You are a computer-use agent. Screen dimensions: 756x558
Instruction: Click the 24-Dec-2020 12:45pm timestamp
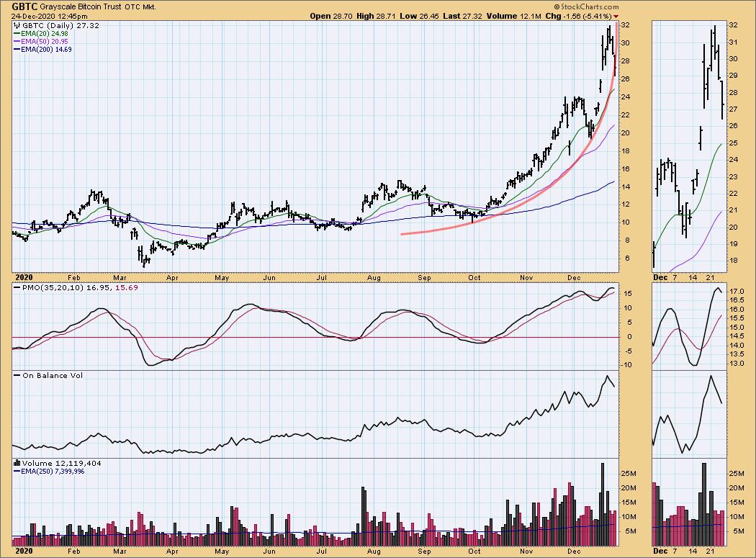pyautogui.click(x=50, y=17)
